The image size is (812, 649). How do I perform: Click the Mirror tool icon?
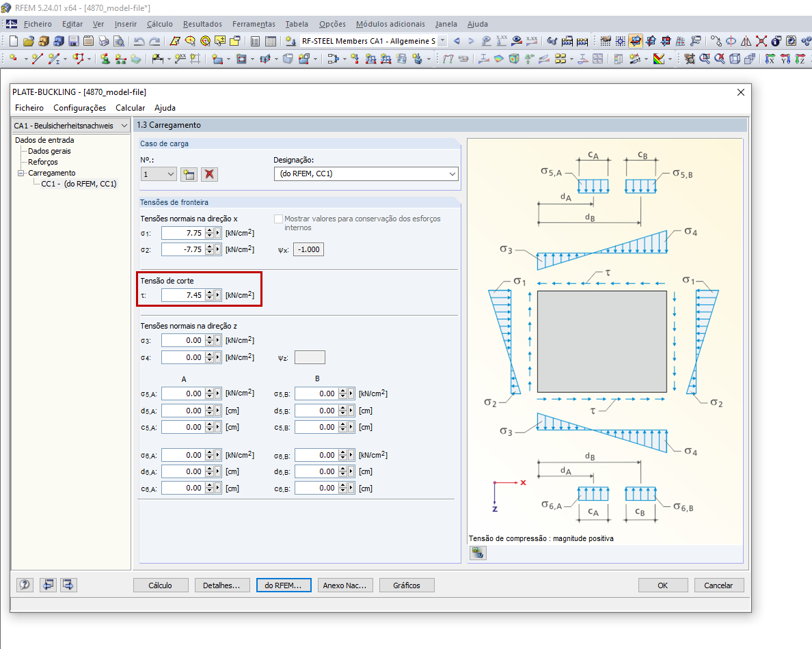746,41
